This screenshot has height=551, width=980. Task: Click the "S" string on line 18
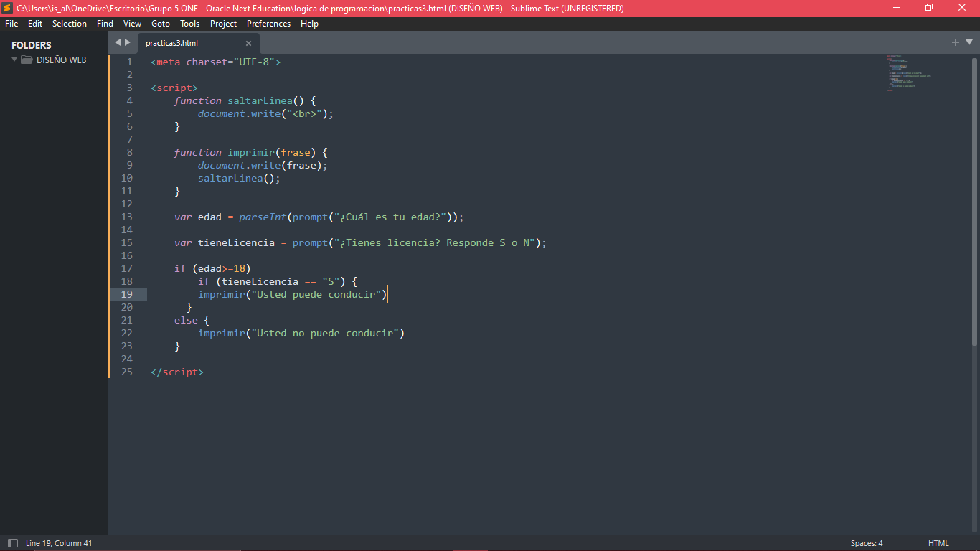click(331, 281)
